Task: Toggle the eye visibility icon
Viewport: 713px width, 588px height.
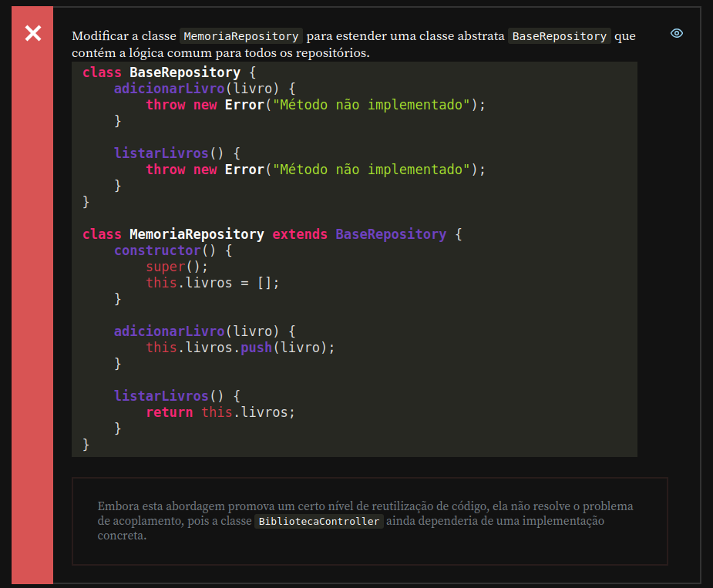Action: (x=676, y=33)
